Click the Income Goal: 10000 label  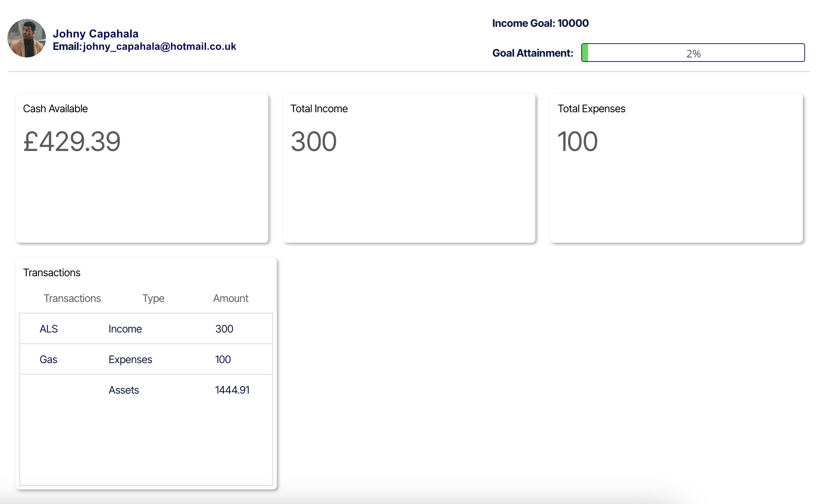(x=540, y=23)
